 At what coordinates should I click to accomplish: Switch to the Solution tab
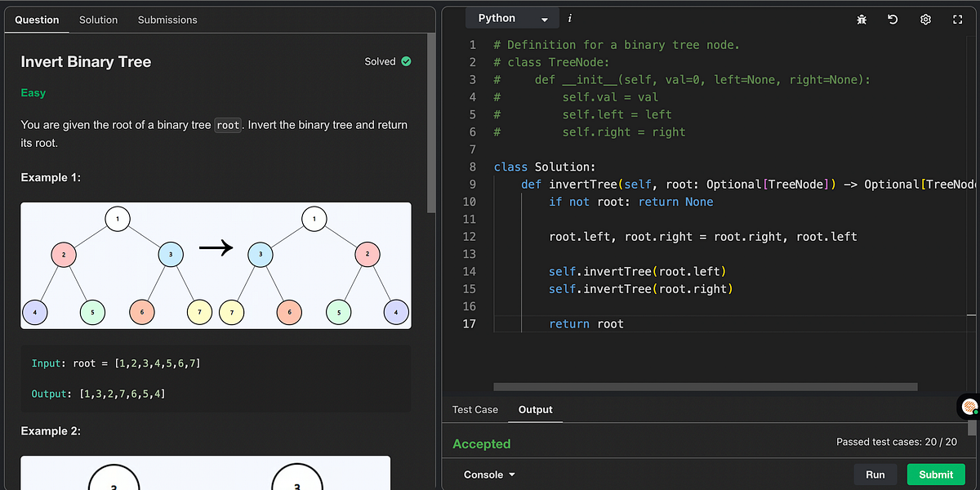click(99, 20)
